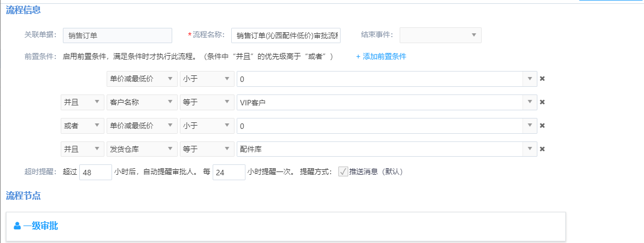This screenshot has width=644, height=243.
Task: Click the user icon beside 一级审批
Action: click(x=17, y=226)
